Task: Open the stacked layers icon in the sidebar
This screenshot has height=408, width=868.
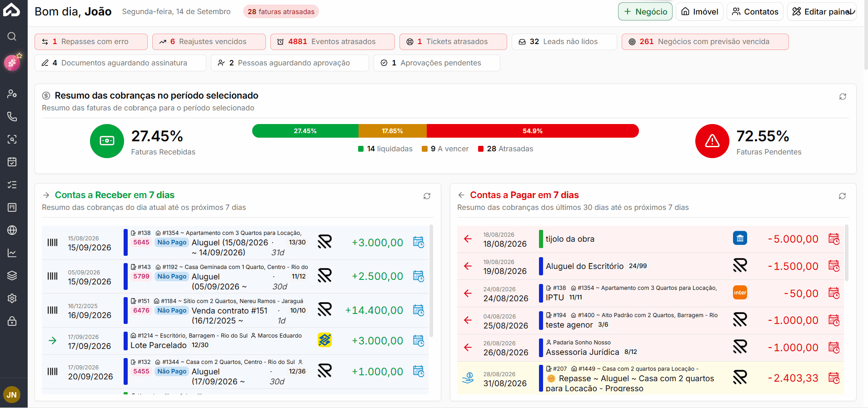Action: (12, 275)
